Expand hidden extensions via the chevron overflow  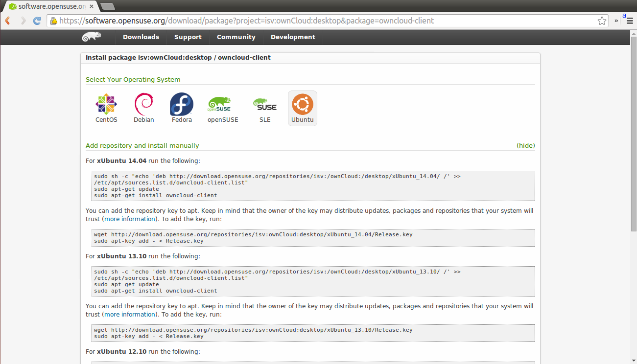[616, 21]
